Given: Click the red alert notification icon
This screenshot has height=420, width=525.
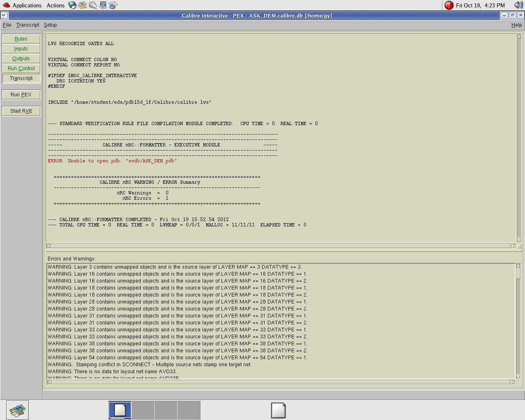Looking at the screenshot, I should [449, 5].
